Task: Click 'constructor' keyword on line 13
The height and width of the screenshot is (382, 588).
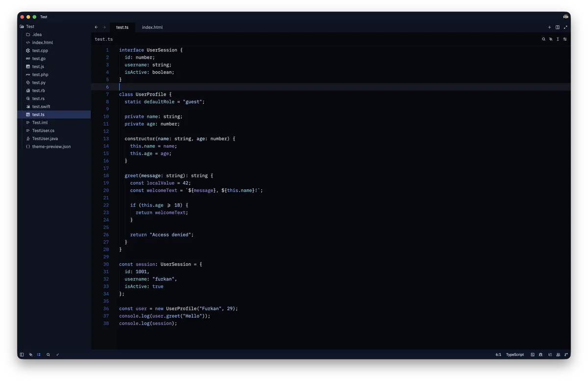Action: [140, 139]
